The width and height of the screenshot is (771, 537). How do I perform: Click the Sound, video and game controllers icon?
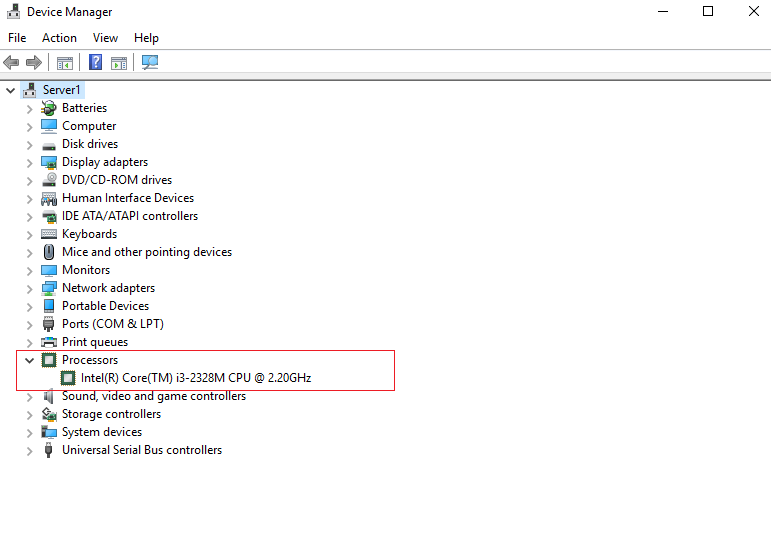point(49,396)
